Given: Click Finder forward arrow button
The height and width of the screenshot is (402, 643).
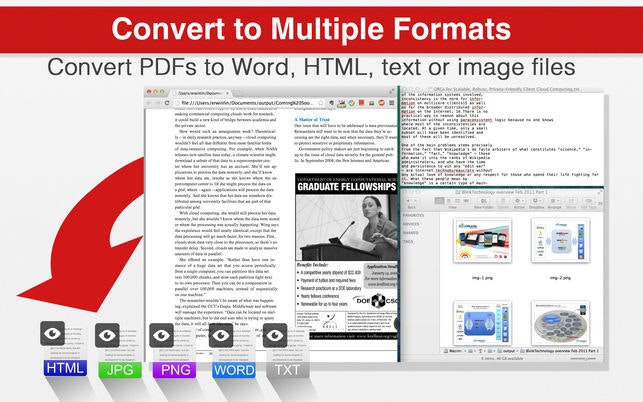Looking at the screenshot, I should point(415,201).
